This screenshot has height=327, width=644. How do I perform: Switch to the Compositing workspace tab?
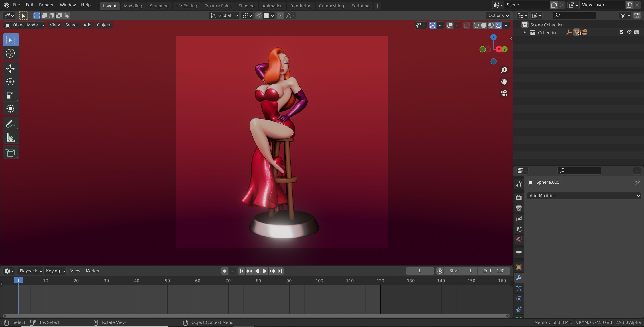(331, 6)
